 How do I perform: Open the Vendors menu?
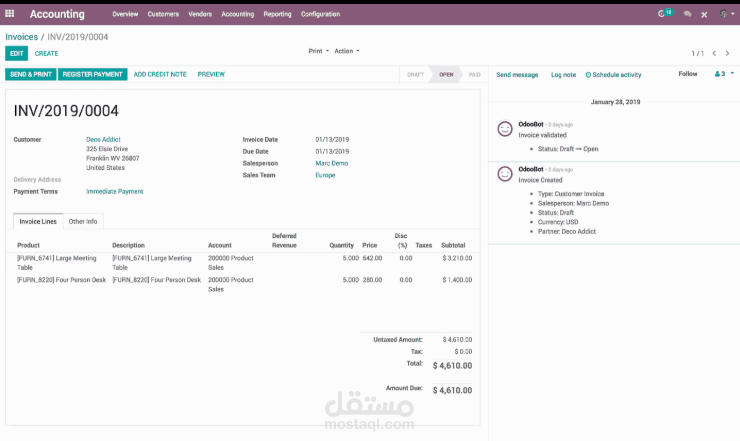pyautogui.click(x=200, y=14)
